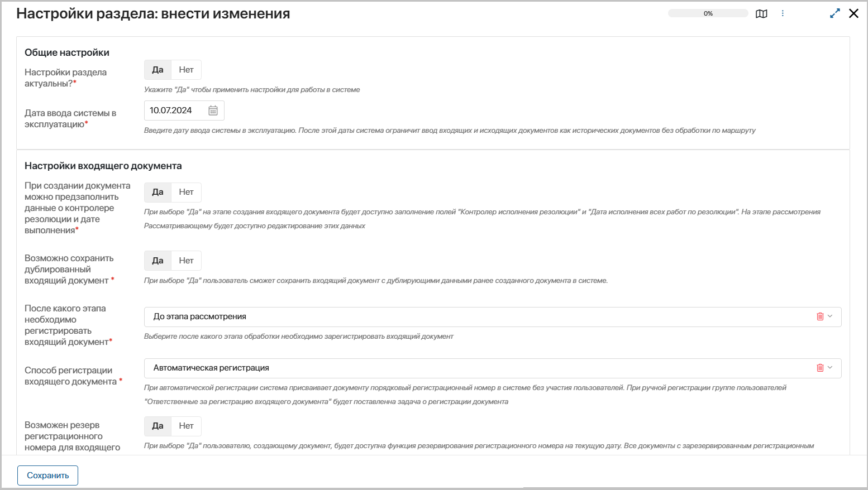Clear the registration method with trash icon
This screenshot has width=868, height=490.
click(x=820, y=368)
